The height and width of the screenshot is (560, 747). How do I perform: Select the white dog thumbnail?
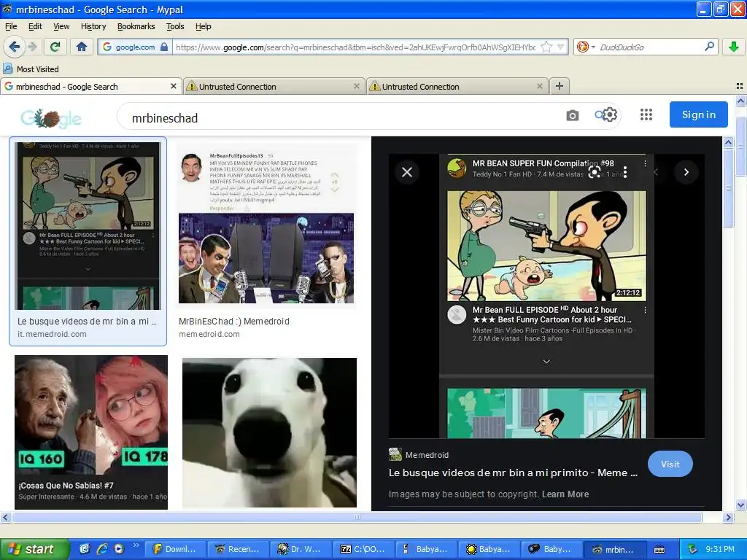click(x=269, y=432)
